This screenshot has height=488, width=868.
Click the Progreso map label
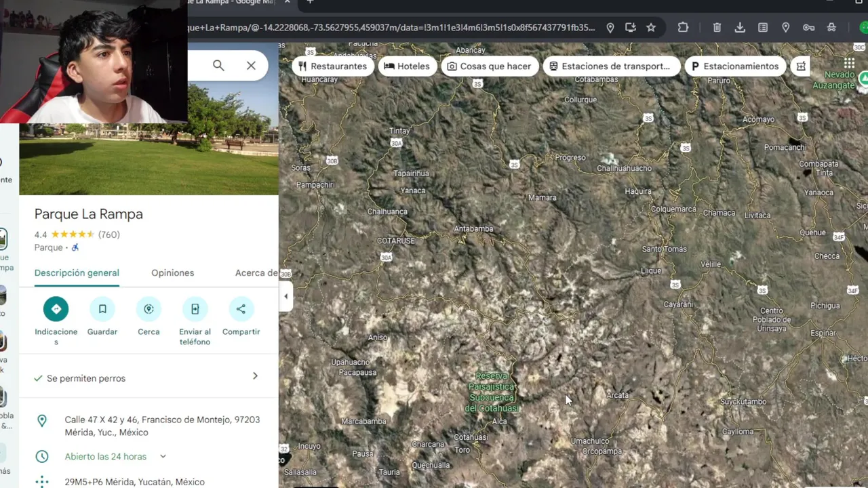[570, 158]
